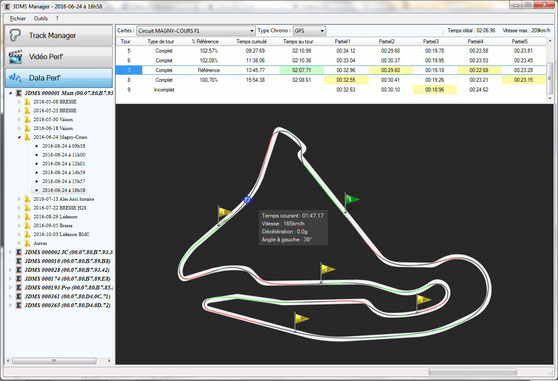Image resolution: width=558 pixels, height=381 pixels.
Task: Select lap 8 Partiel1 cell 00:32.55
Action: (x=346, y=80)
